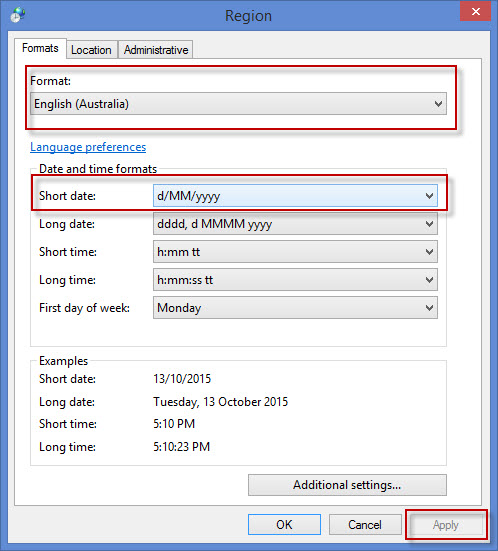Click the Format dropdown arrow

click(438, 104)
